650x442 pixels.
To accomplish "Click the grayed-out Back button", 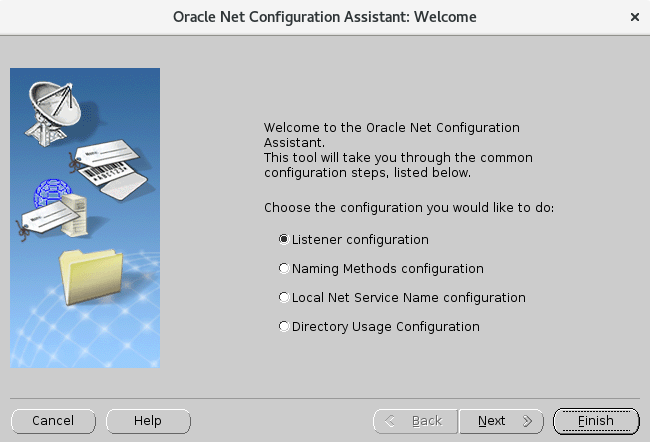I will click(x=415, y=421).
